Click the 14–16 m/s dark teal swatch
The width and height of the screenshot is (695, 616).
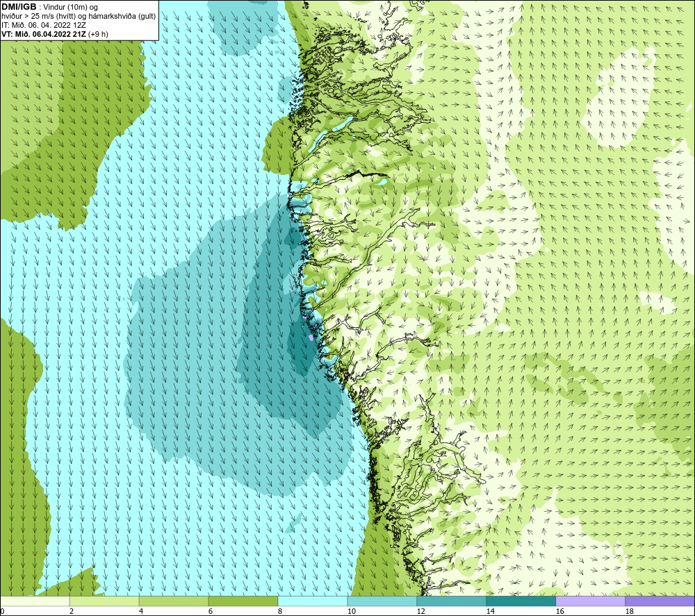[521, 601]
